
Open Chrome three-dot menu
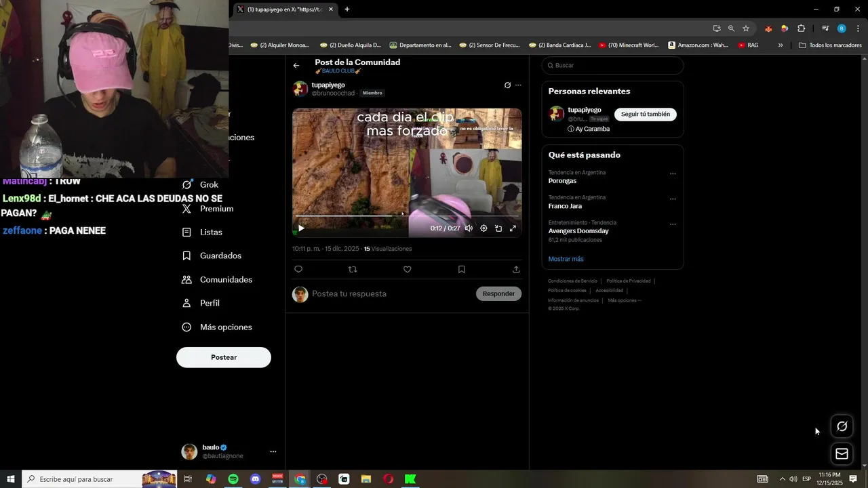[858, 28]
